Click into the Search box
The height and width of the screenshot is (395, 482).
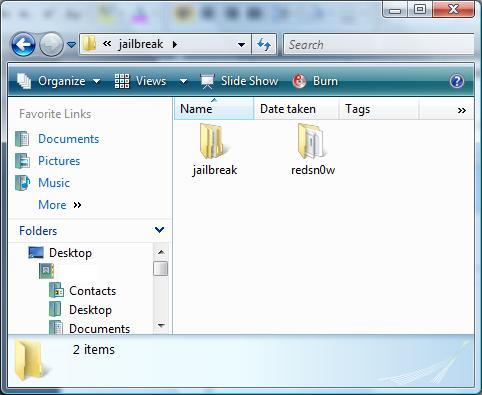point(378,44)
